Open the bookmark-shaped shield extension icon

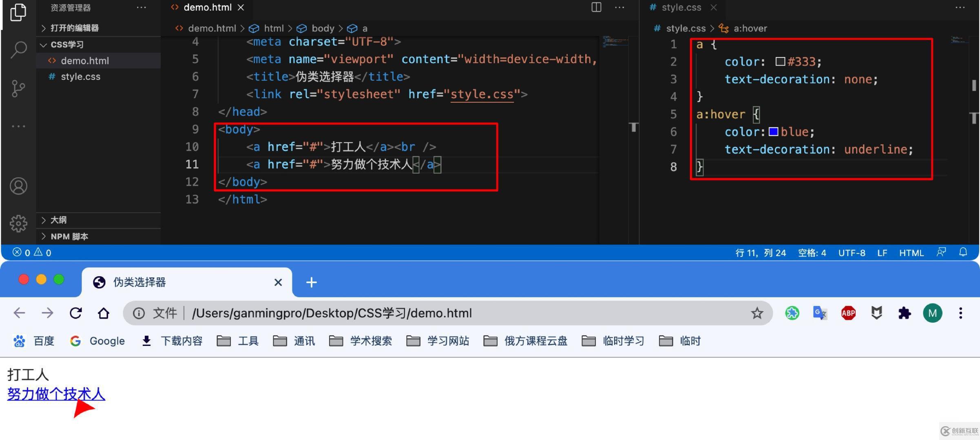pyautogui.click(x=876, y=313)
